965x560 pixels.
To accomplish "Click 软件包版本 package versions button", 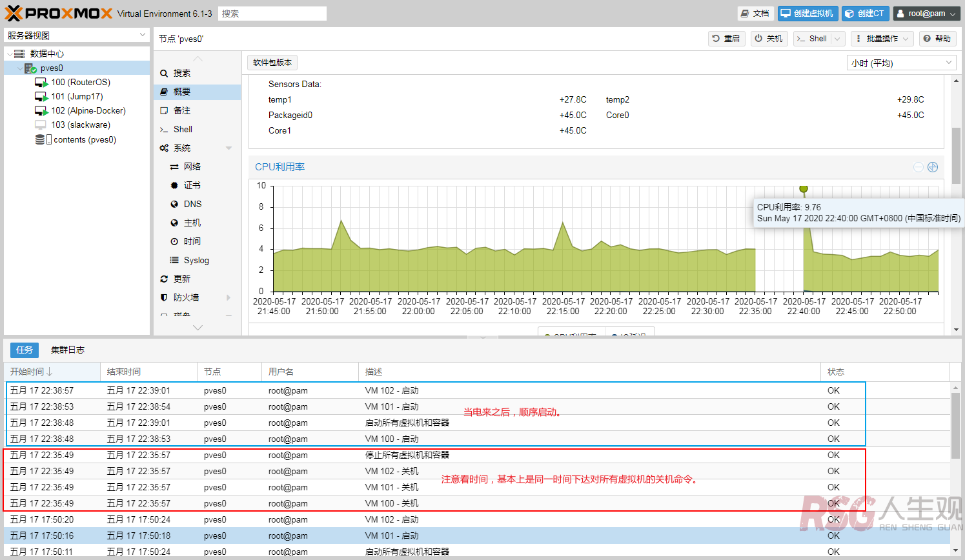I will pyautogui.click(x=272, y=63).
